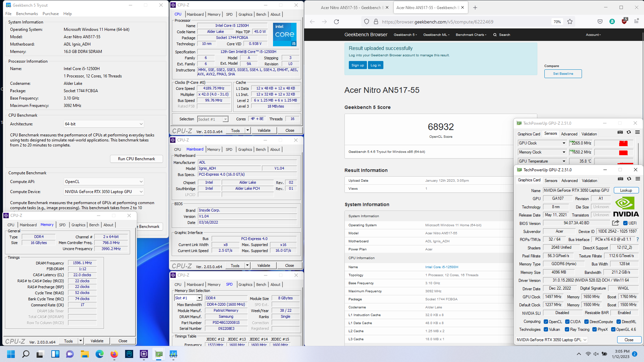Click camera icon in GPU-Z Sensors window
The image size is (644, 362).
point(620,132)
